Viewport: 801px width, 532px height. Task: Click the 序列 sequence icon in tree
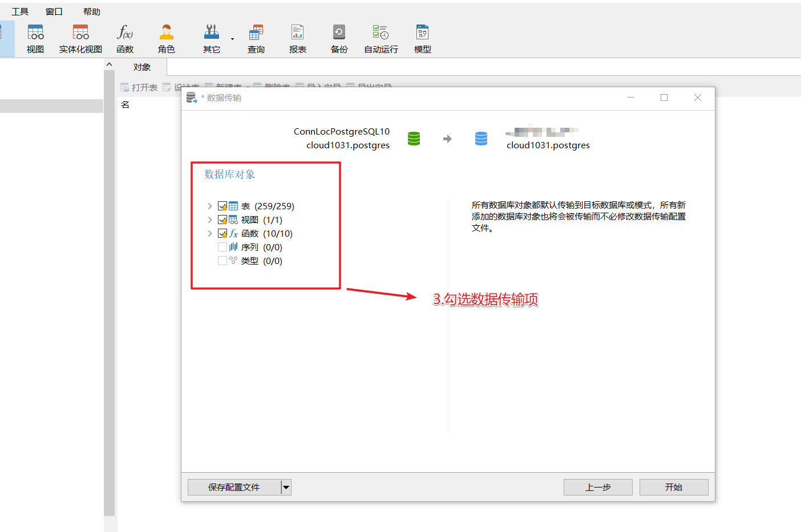(x=233, y=247)
